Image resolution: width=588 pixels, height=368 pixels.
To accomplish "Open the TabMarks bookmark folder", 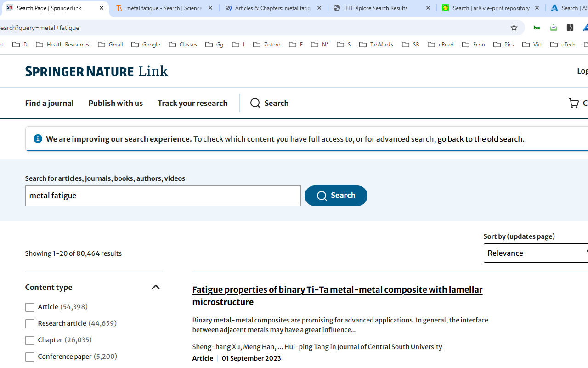I will pyautogui.click(x=376, y=45).
